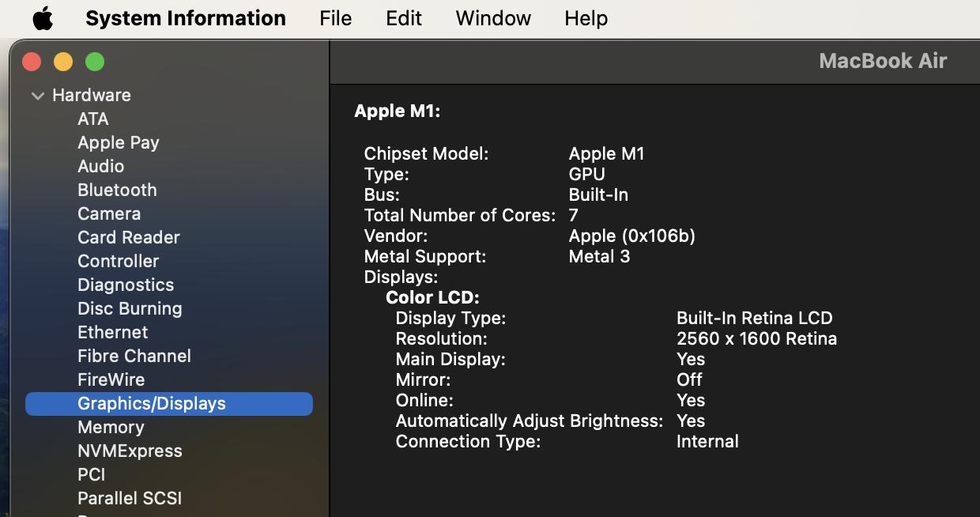Click the Total Number of Cores label
This screenshot has width=980, height=517.
(460, 215)
